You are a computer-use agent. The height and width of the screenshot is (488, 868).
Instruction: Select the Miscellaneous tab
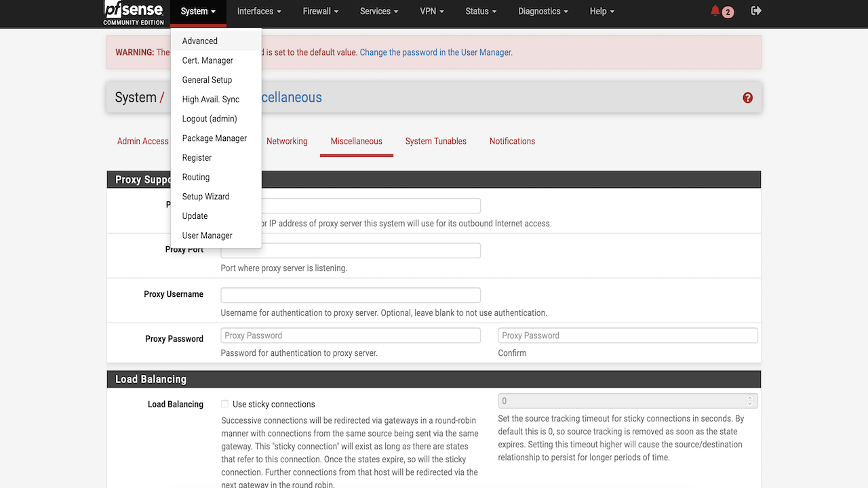pos(357,141)
